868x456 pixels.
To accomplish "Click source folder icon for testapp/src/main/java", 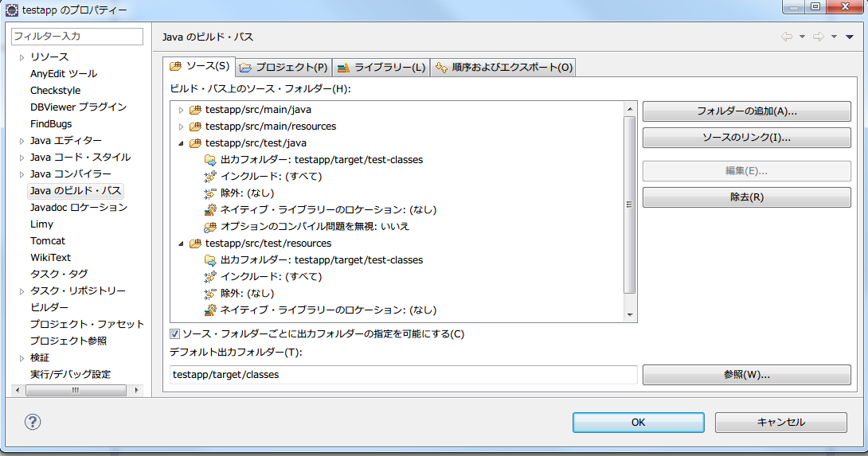I will [x=195, y=110].
